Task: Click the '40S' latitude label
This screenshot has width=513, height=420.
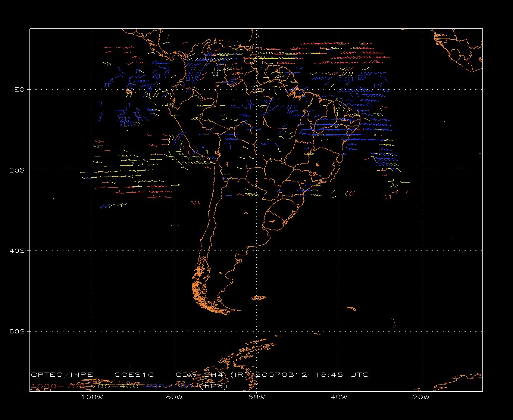Action: tap(17, 251)
